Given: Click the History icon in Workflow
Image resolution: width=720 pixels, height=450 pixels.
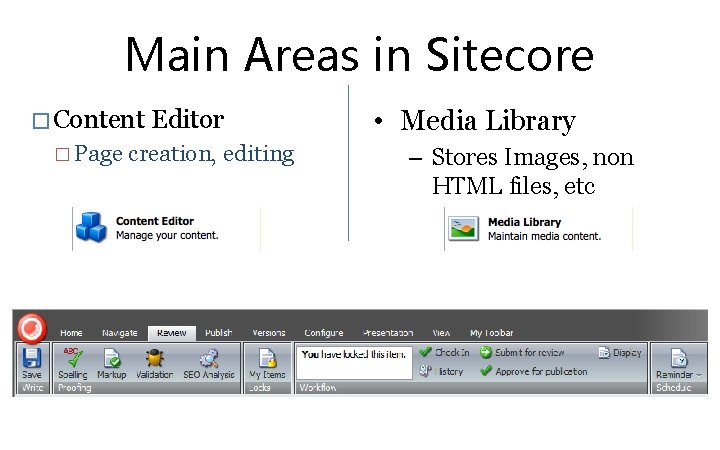Looking at the screenshot, I should point(425,371).
